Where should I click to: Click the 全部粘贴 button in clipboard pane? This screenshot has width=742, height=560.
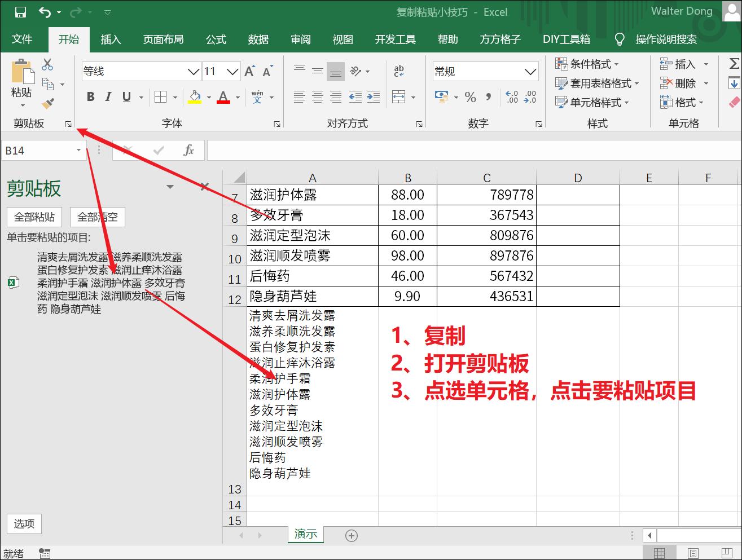coord(34,217)
